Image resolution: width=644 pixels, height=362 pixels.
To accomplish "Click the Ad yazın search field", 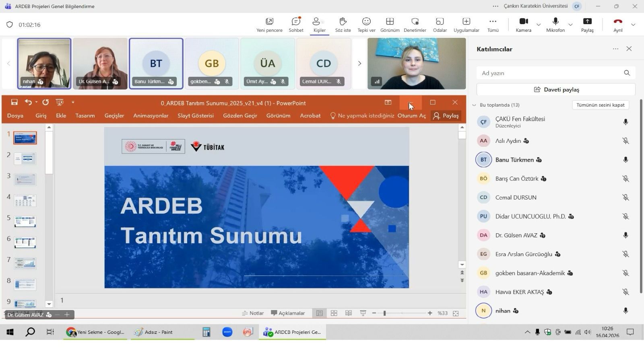I will [x=549, y=73].
